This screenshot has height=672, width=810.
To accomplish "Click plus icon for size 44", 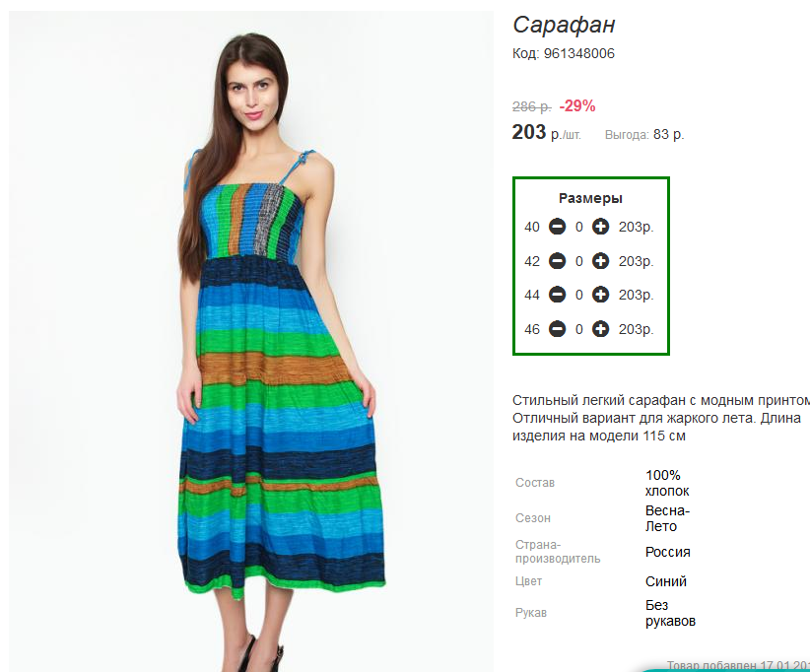I will point(600,295).
